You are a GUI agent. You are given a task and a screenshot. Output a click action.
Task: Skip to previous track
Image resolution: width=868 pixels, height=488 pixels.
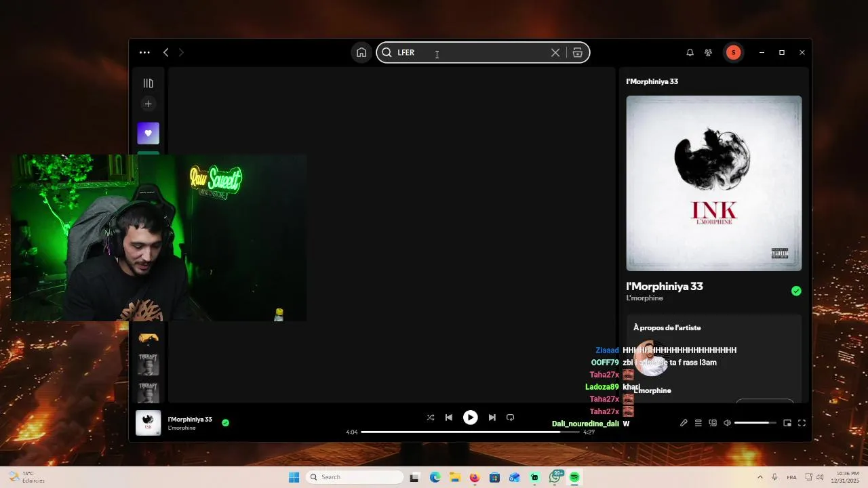[x=448, y=418]
